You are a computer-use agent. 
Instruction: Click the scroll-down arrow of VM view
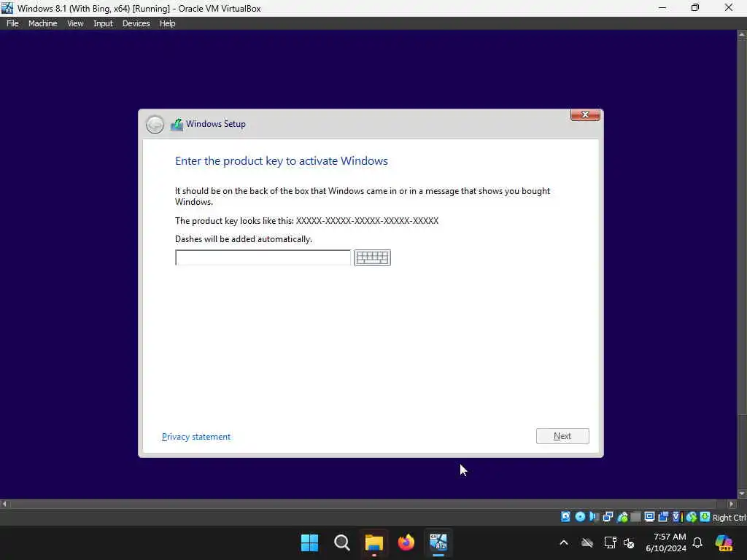pos(742,494)
